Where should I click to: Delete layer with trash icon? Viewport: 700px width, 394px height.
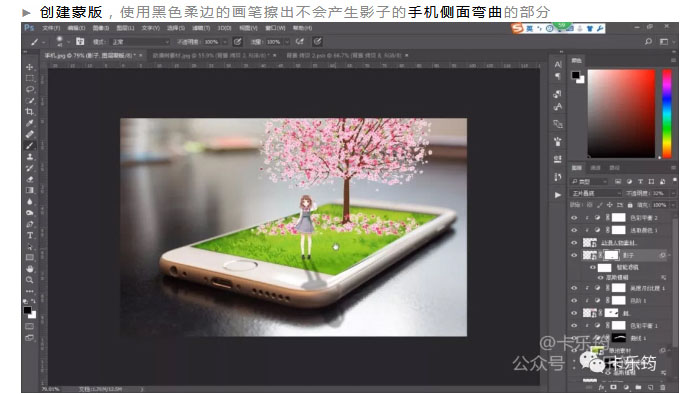coord(662,387)
